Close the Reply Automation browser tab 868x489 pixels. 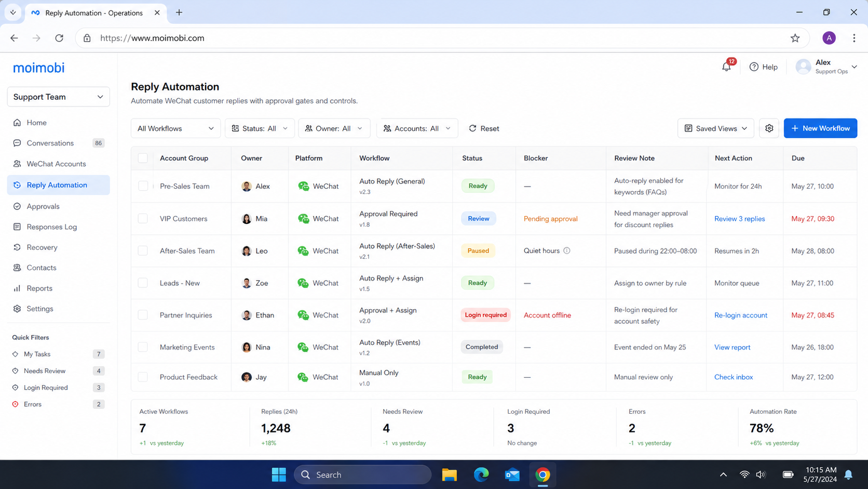point(157,12)
